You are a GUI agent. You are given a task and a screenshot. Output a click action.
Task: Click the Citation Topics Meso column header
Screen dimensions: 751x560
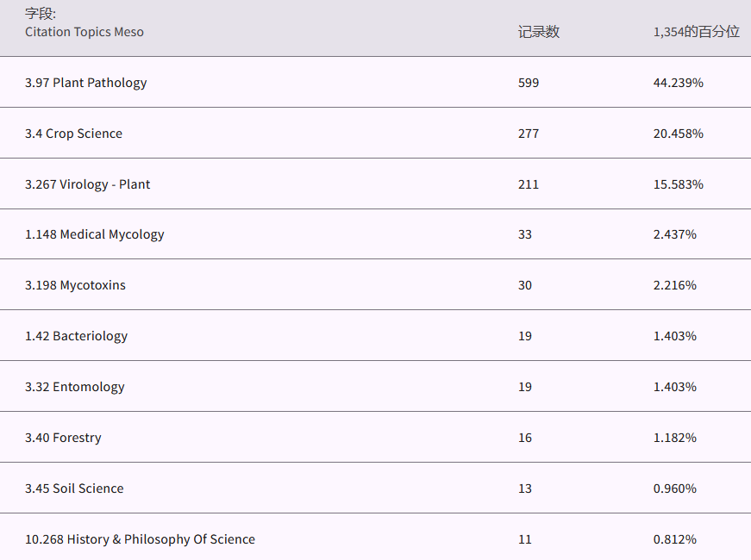pyautogui.click(x=84, y=32)
